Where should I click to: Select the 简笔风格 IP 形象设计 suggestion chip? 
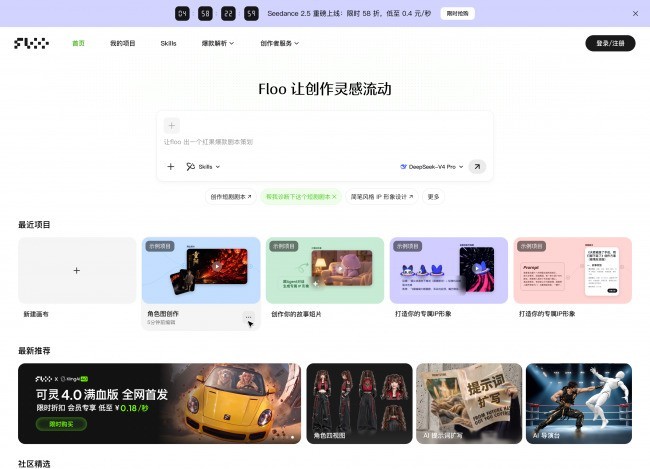click(x=382, y=197)
